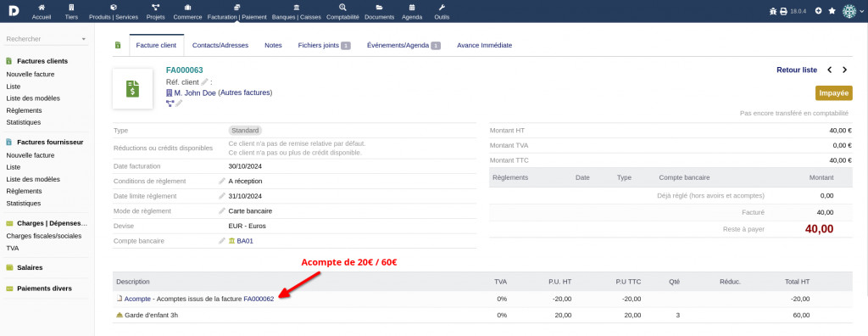The image size is (868, 336).
Task: Click Nouvelle facture under Factures fournisseur
Action: pyautogui.click(x=31, y=155)
